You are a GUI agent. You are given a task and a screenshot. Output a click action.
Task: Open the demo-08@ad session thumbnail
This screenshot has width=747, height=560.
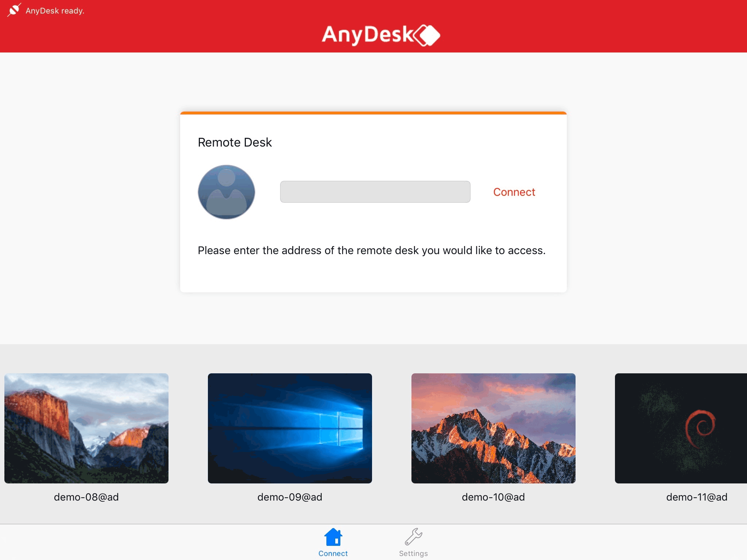86,428
